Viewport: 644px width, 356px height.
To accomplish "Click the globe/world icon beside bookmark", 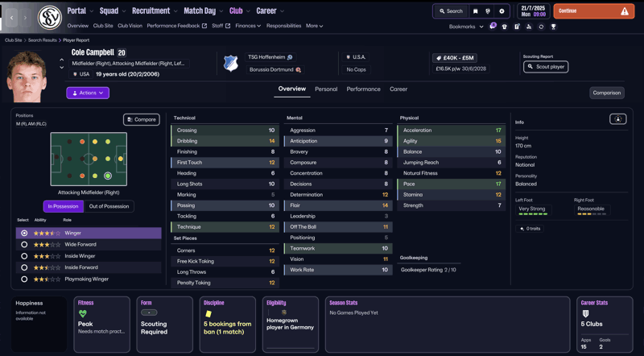I will [488, 11].
